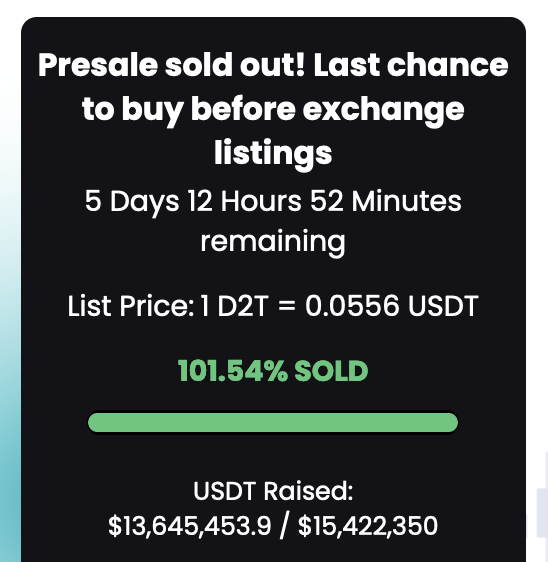Click the raised amount "$13,645,453.9"
Image resolution: width=548 pixels, height=562 pixels.
pyautogui.click(x=190, y=526)
